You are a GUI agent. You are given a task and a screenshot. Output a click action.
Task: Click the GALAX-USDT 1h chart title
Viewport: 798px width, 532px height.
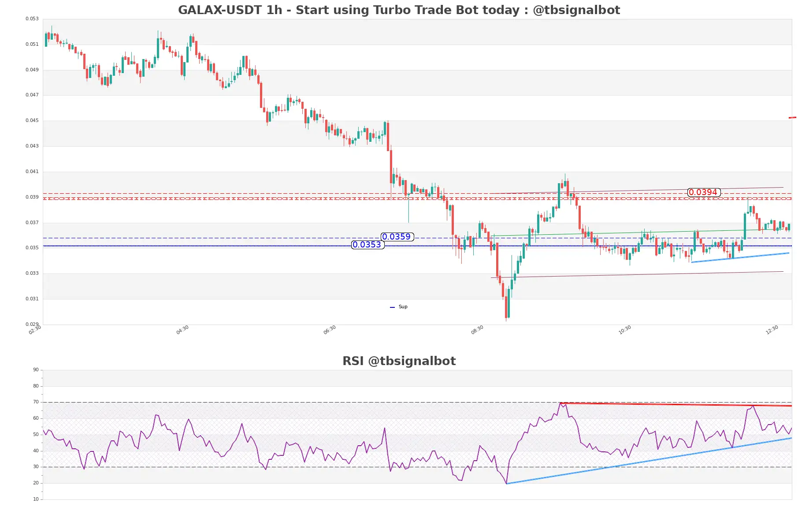tap(399, 10)
